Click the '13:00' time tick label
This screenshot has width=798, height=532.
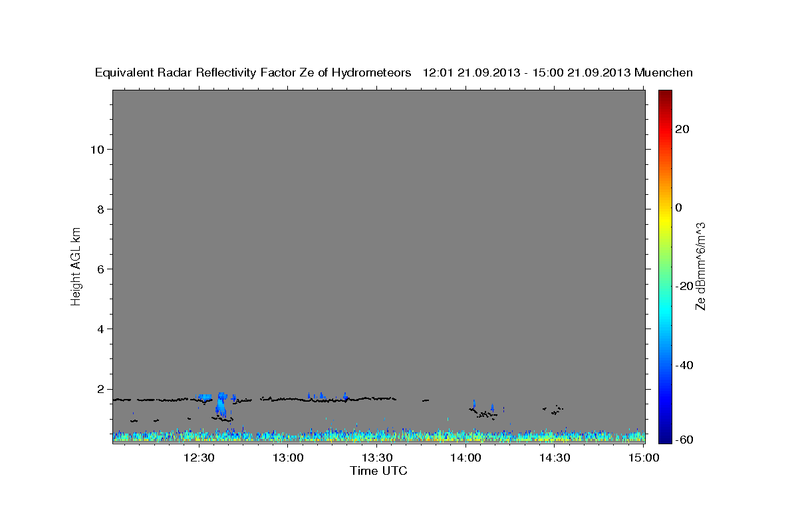pyautogui.click(x=288, y=458)
